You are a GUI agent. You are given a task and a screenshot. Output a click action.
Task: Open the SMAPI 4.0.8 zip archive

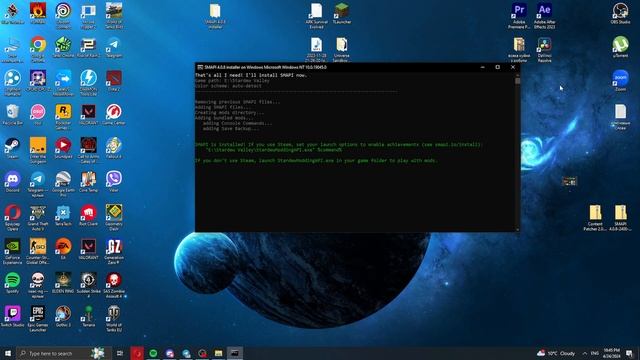[620, 218]
